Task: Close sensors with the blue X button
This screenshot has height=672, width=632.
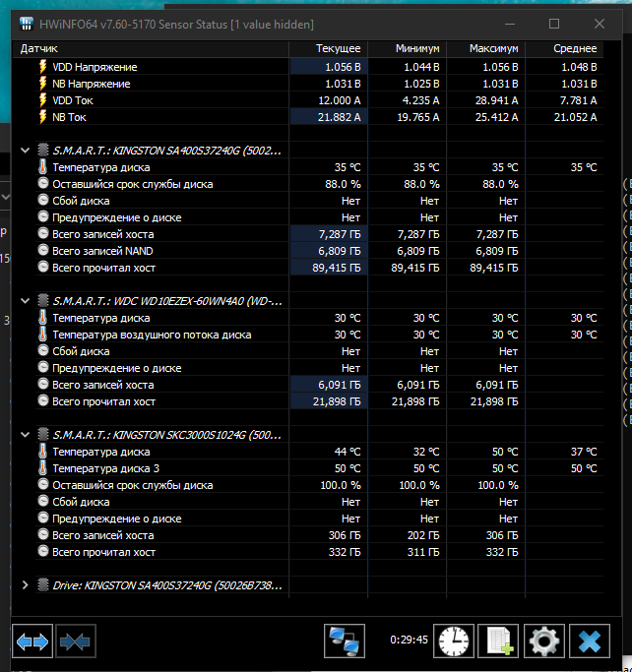Action: click(x=589, y=641)
